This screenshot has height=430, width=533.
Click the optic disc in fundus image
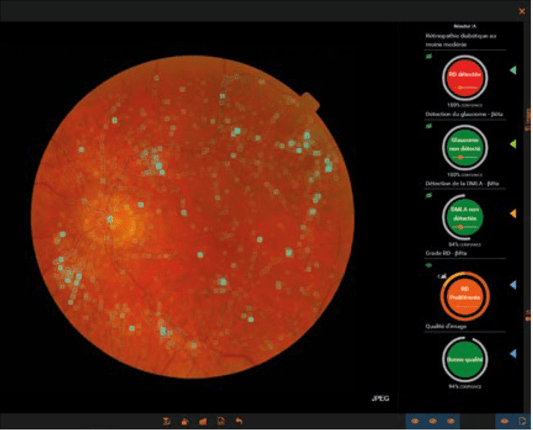pos(120,220)
